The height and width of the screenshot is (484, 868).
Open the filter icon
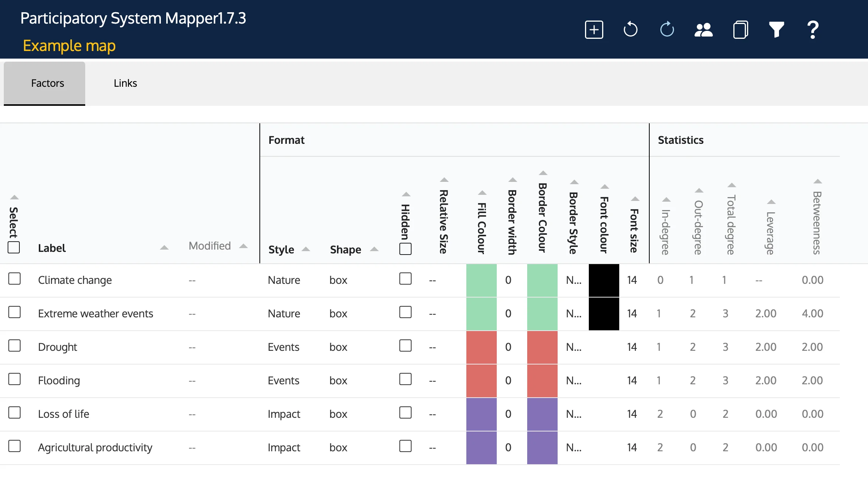[776, 29]
